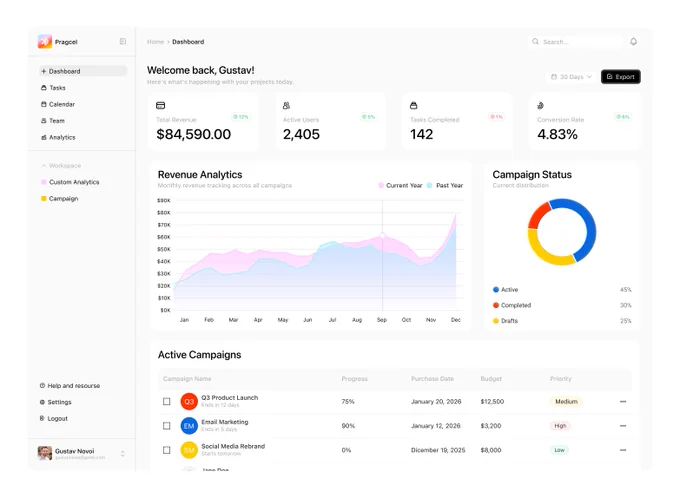Click the Dashboard breadcrumb

(188, 42)
